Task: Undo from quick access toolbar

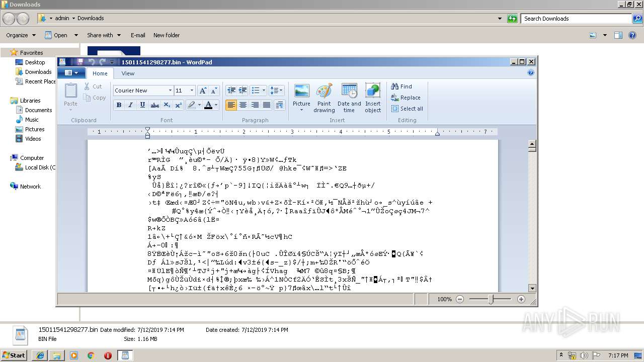Action: pyautogui.click(x=92, y=62)
